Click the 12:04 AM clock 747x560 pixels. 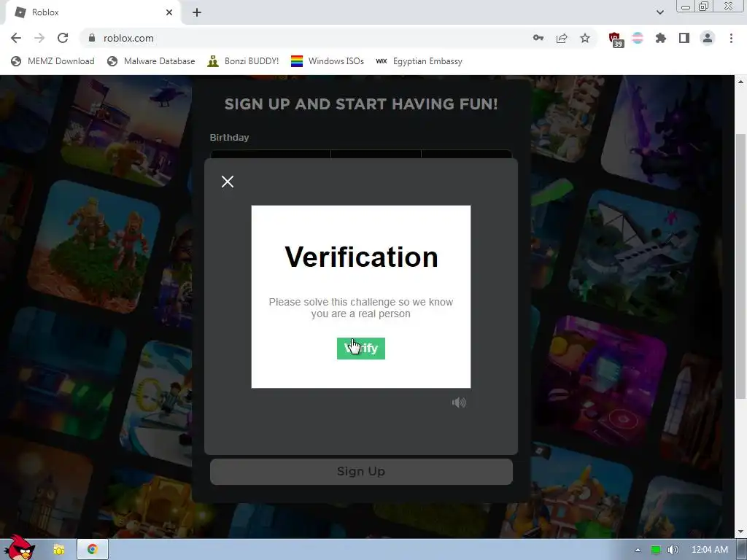click(x=709, y=550)
